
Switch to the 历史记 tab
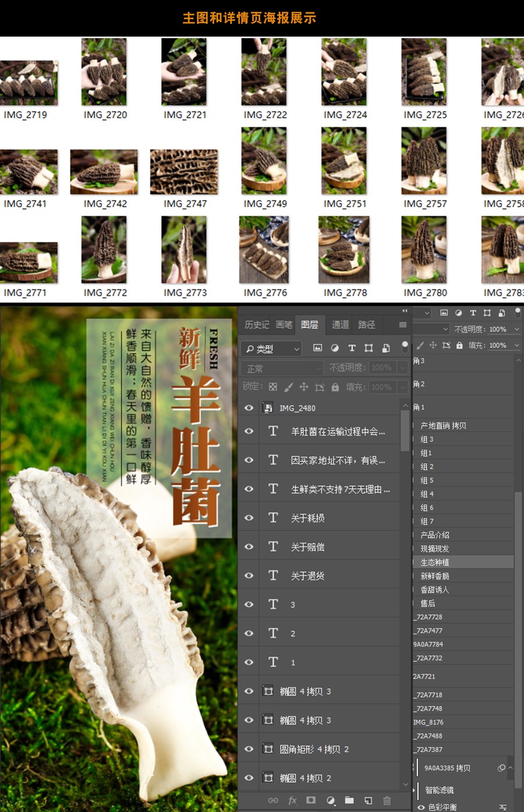pyautogui.click(x=257, y=324)
